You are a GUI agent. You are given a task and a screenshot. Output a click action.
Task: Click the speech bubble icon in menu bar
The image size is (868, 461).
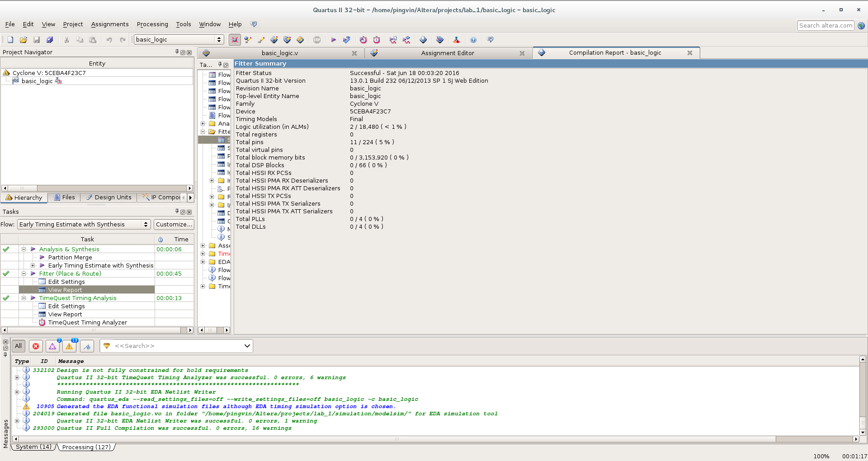254,24
